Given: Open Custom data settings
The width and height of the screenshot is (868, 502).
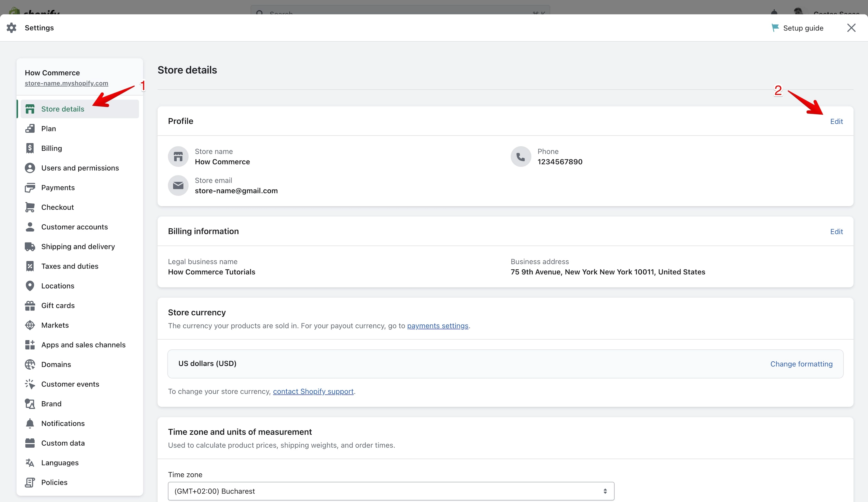Looking at the screenshot, I should 80,443.
